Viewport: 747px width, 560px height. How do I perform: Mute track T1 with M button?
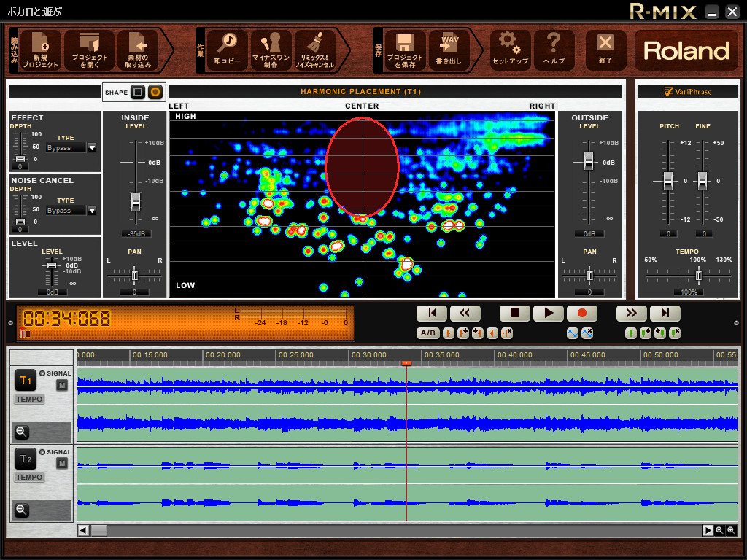(x=62, y=385)
